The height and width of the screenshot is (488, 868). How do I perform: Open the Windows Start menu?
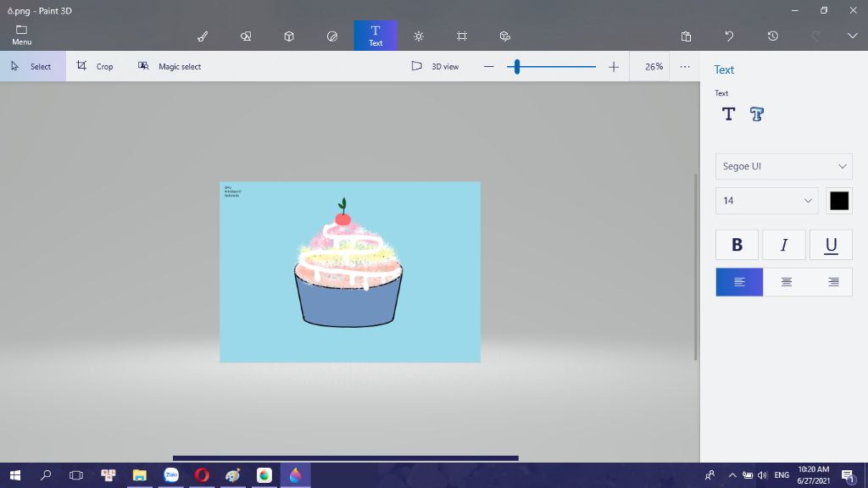tap(15, 475)
